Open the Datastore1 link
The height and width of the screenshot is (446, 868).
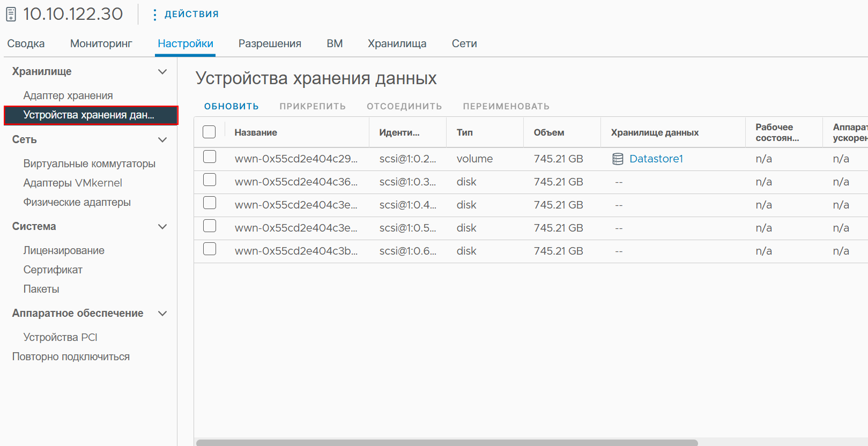[x=656, y=159]
